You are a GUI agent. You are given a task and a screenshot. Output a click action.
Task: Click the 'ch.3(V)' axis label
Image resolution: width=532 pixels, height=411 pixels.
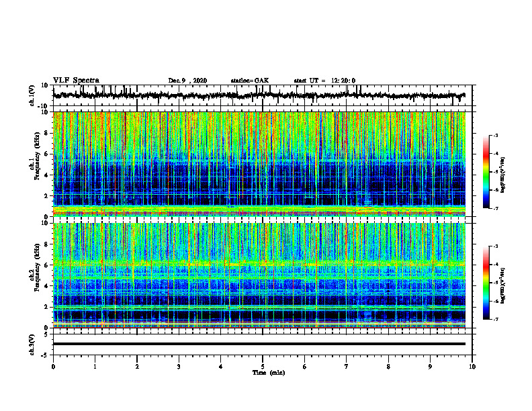point(32,345)
